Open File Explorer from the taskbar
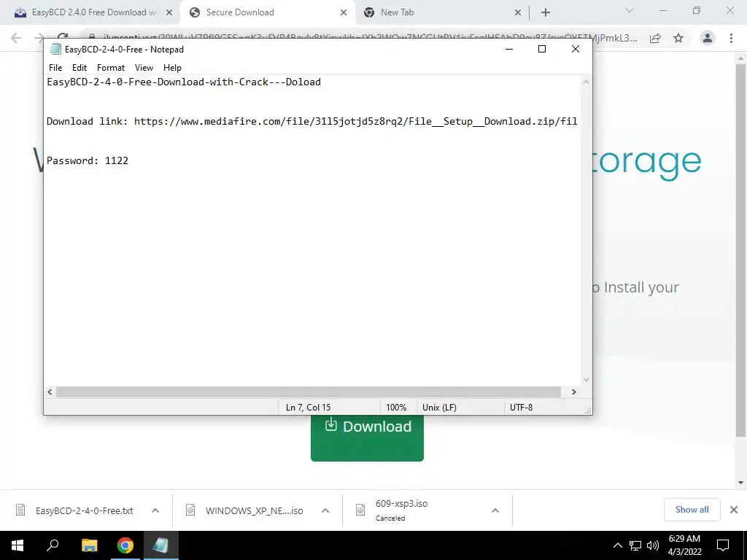 point(89,545)
